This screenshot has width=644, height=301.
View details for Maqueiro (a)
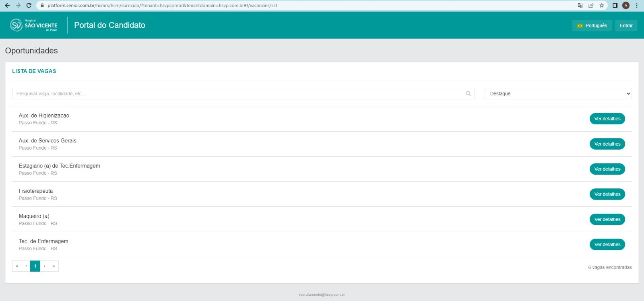tap(607, 219)
